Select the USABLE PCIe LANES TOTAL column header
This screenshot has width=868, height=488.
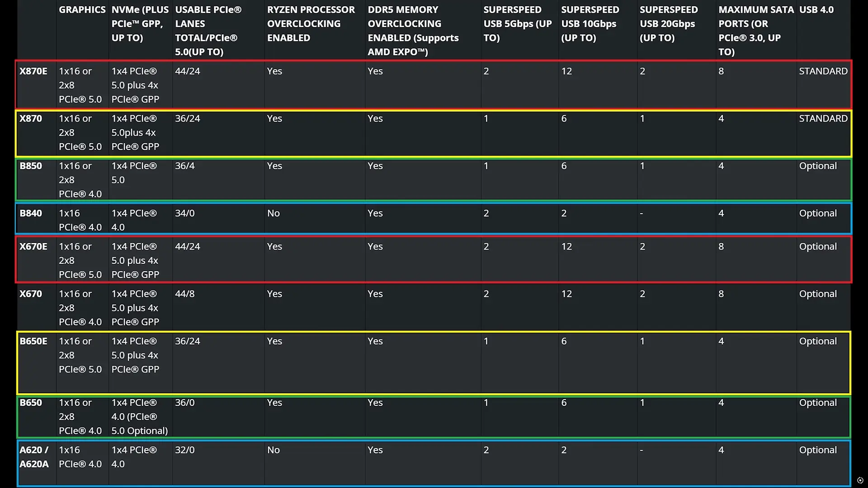point(208,31)
